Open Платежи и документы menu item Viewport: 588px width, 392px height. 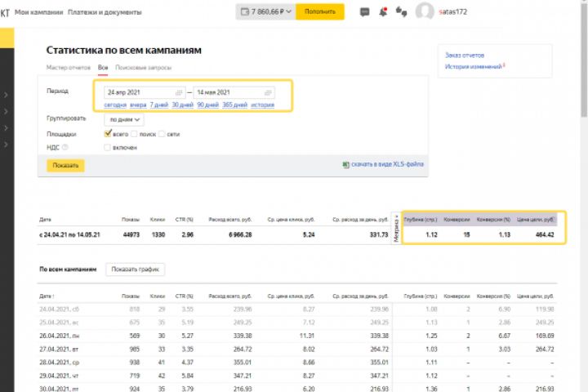105,12
